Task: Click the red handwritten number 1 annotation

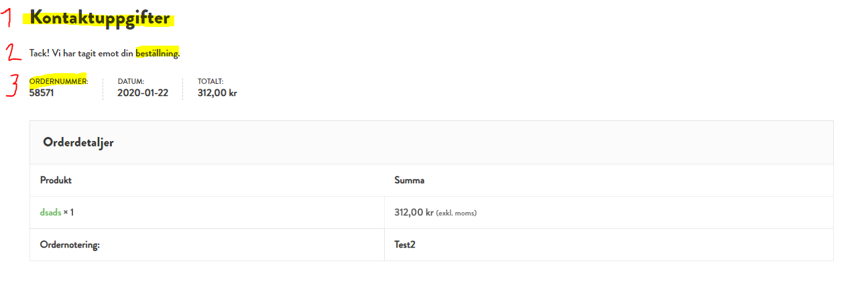Action: click(x=9, y=17)
